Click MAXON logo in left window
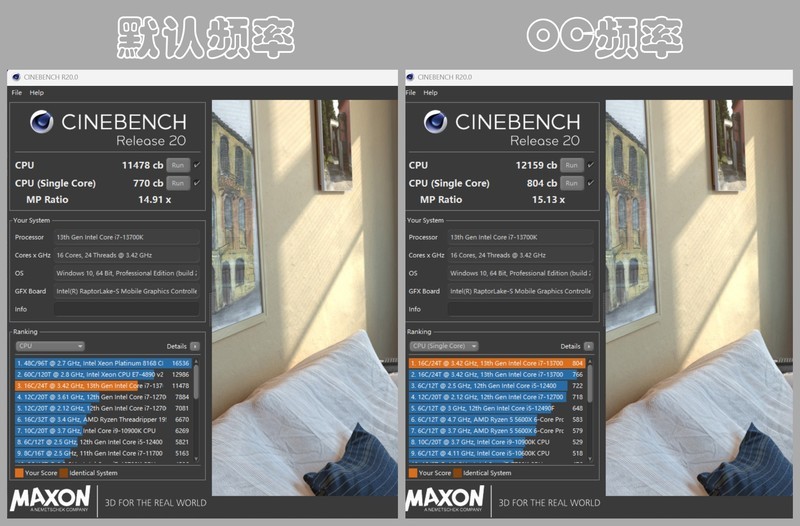The width and height of the screenshot is (800, 526). (x=50, y=499)
